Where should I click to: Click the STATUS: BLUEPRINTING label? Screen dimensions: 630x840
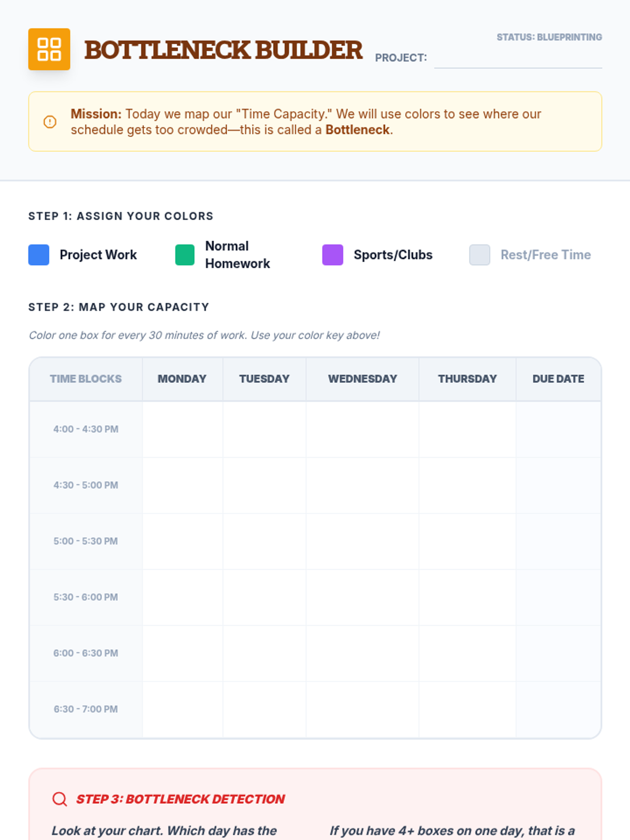(x=549, y=37)
